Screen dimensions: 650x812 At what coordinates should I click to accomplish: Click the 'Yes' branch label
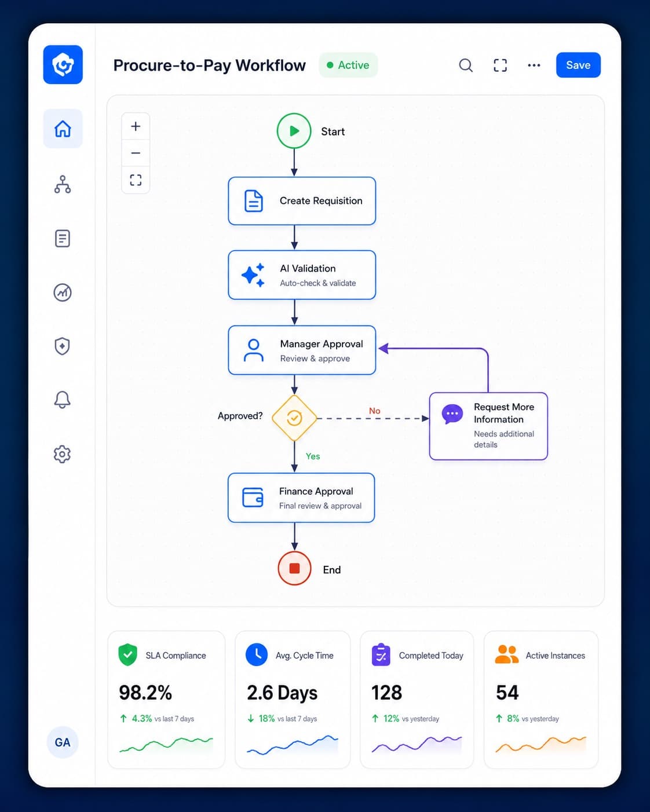click(313, 456)
